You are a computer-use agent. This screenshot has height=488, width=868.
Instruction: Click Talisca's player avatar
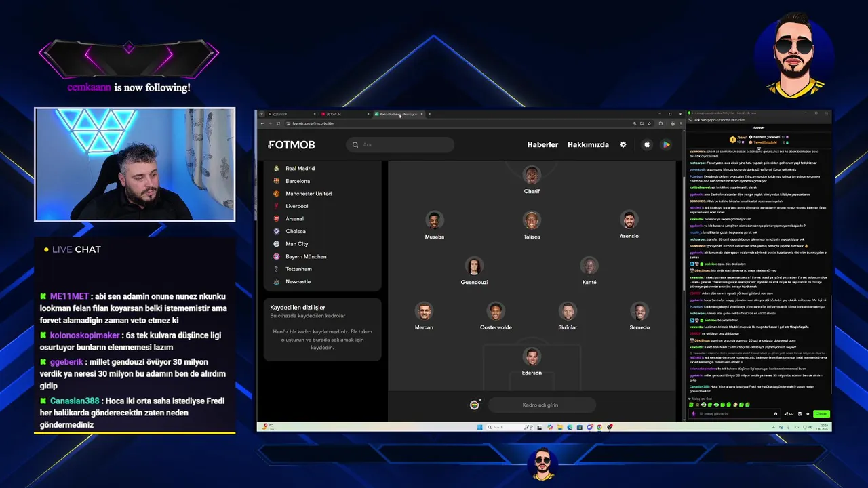(532, 220)
